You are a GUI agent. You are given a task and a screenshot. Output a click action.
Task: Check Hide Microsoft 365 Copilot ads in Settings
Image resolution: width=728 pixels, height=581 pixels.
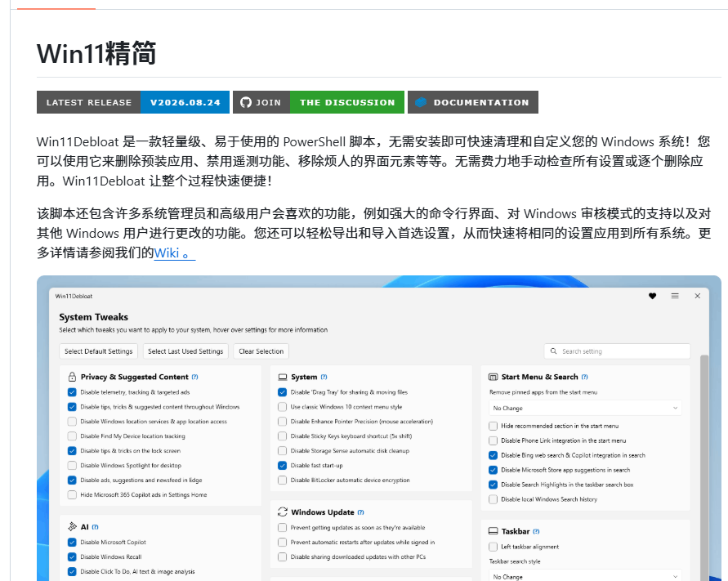(72, 494)
